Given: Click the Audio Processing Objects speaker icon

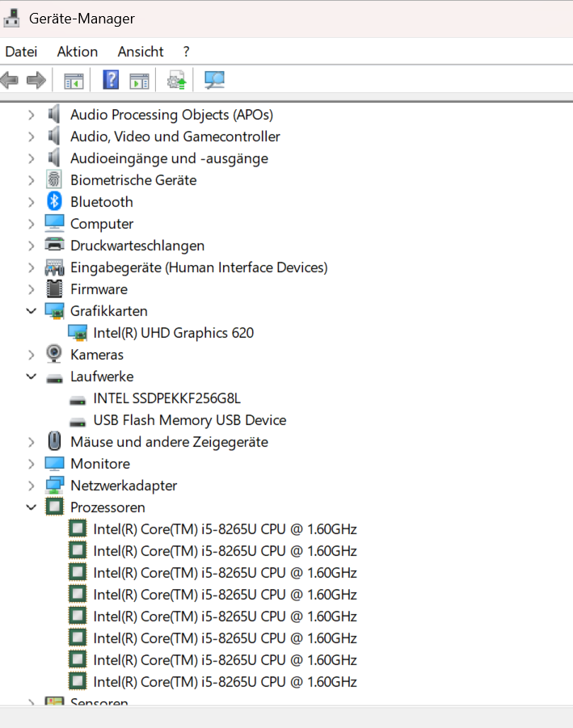Looking at the screenshot, I should coord(54,114).
